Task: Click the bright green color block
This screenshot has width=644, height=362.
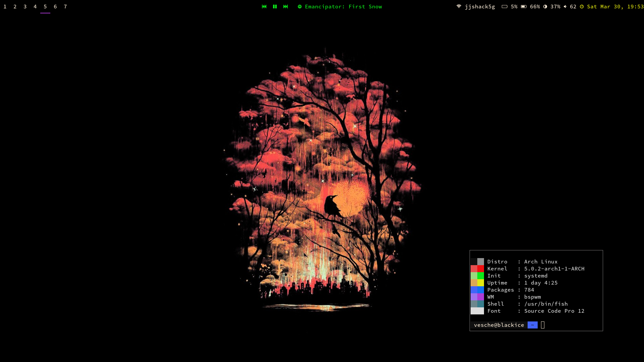Action: point(481,276)
